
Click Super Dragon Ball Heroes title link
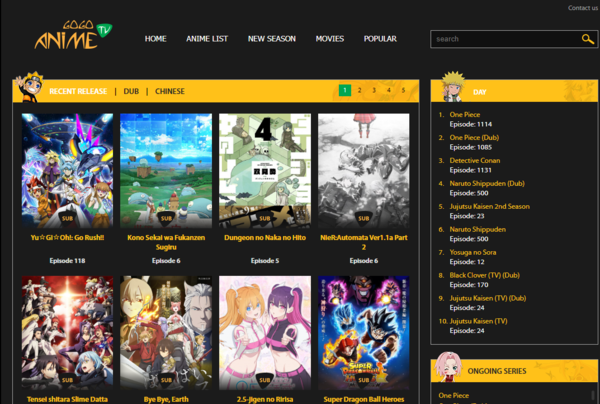[364, 399]
